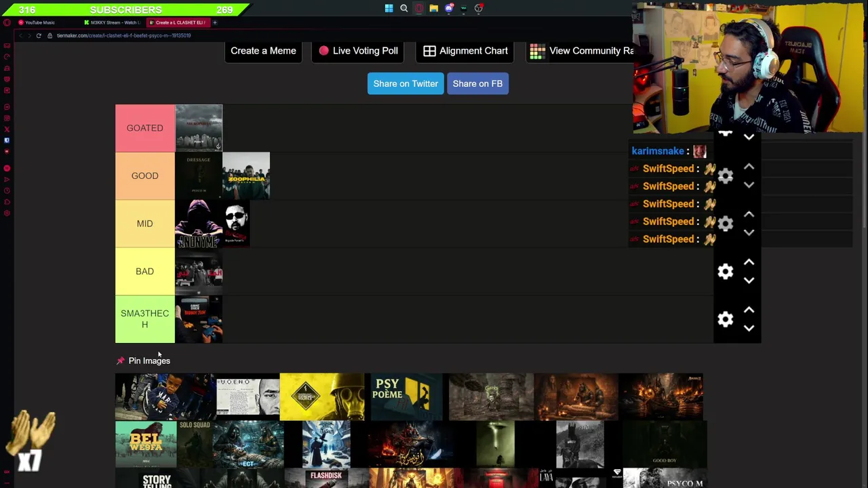Click Share on FB button
Image resolution: width=868 pixels, height=488 pixels.
[x=477, y=83]
